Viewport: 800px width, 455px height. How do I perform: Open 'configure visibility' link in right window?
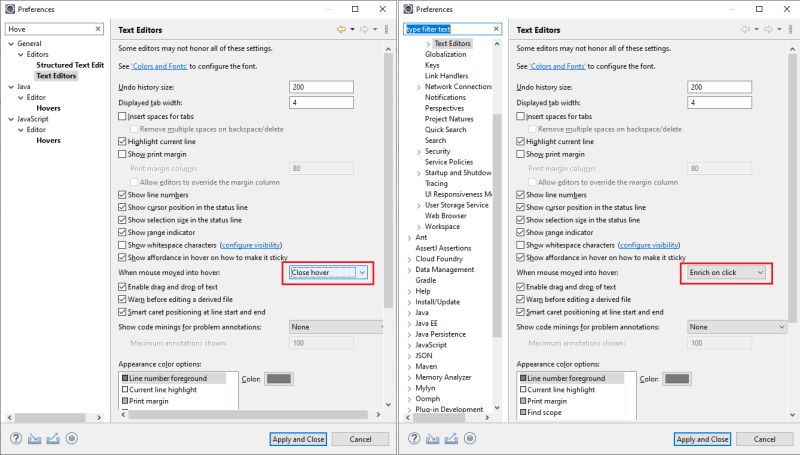click(649, 245)
